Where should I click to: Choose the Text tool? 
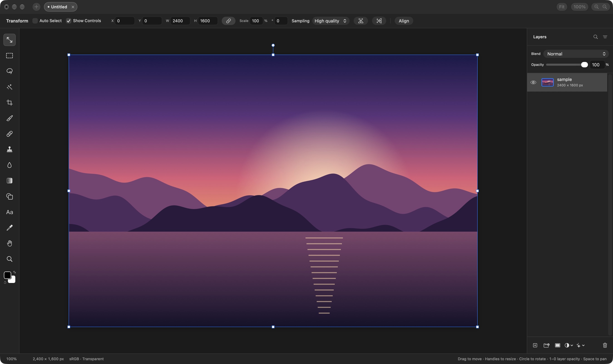pyautogui.click(x=10, y=212)
